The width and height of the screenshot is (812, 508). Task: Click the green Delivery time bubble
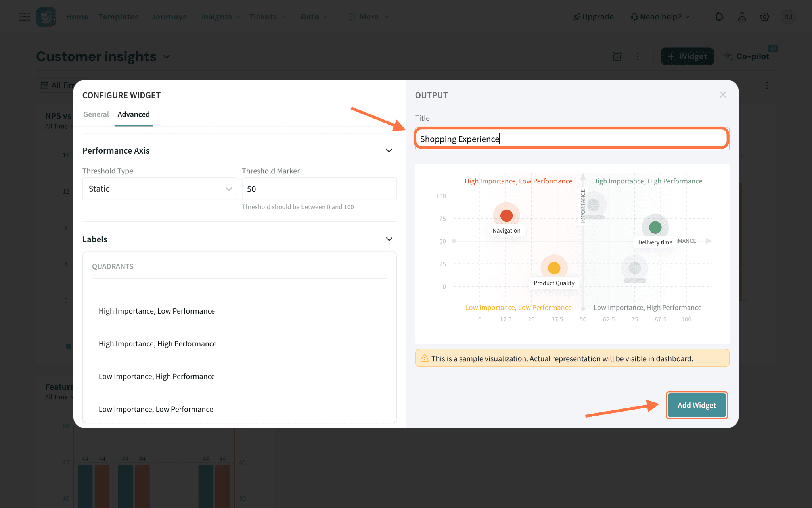pos(655,227)
